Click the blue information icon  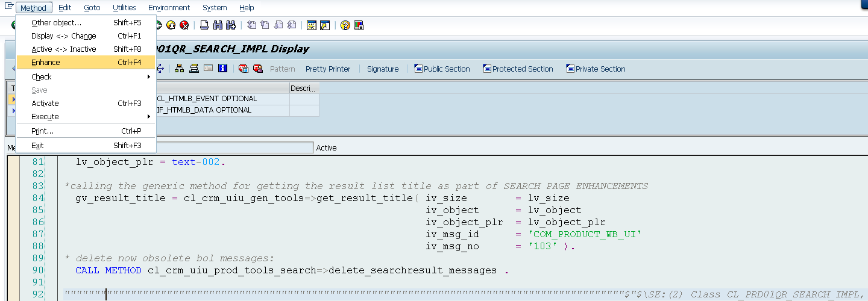click(222, 69)
